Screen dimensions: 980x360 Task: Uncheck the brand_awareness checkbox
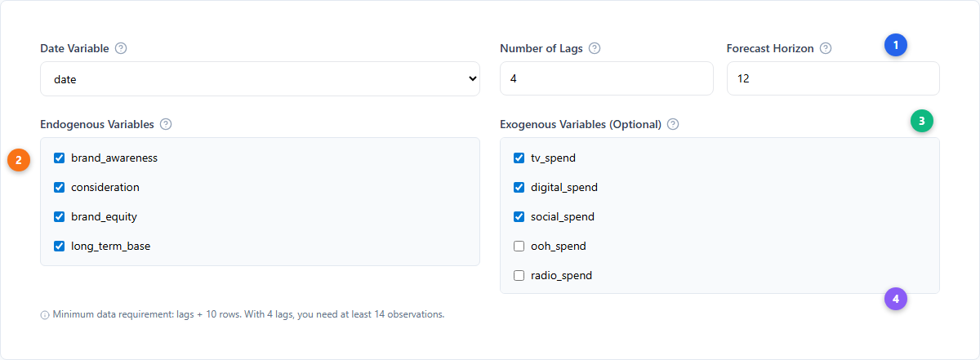[x=59, y=158]
